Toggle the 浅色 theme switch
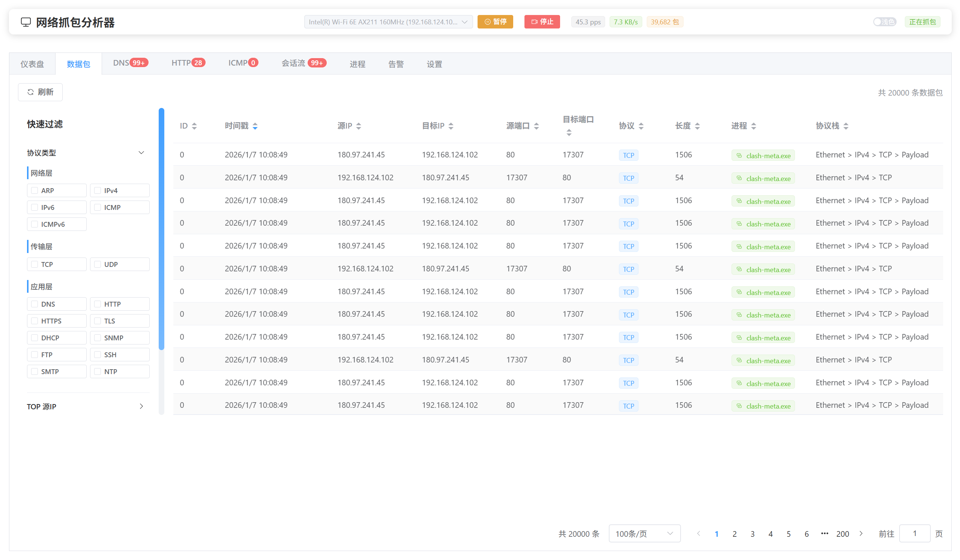 (x=884, y=22)
